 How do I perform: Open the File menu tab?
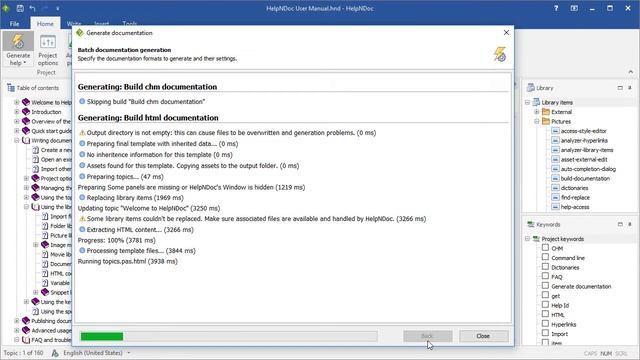coord(14,24)
